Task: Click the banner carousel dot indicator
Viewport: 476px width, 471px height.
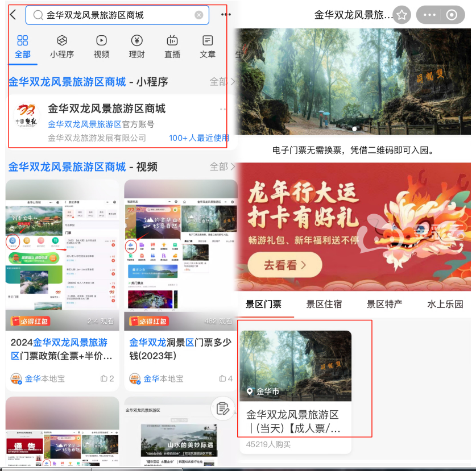Action: [x=354, y=129]
